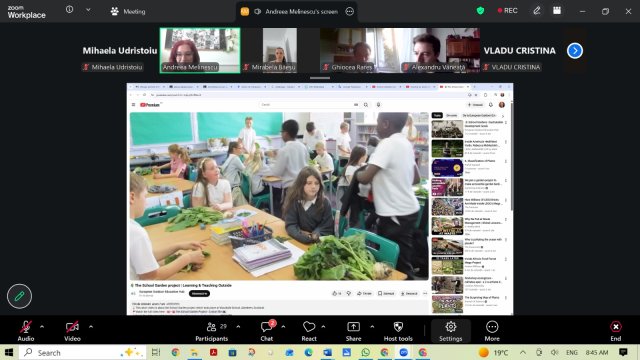Viewport: 640px width, 360px height.
Task: Click the Zoom Workplace logo
Action: pyautogui.click(x=26, y=12)
